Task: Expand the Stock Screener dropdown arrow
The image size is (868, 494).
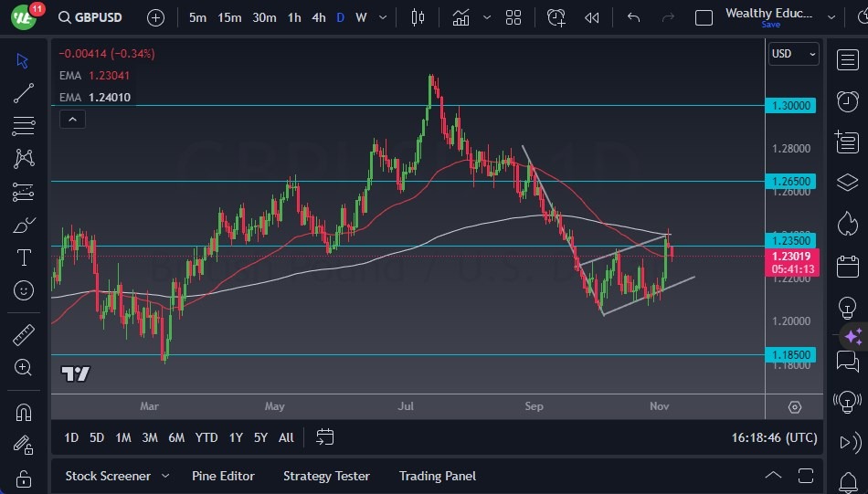Action: coord(165,476)
